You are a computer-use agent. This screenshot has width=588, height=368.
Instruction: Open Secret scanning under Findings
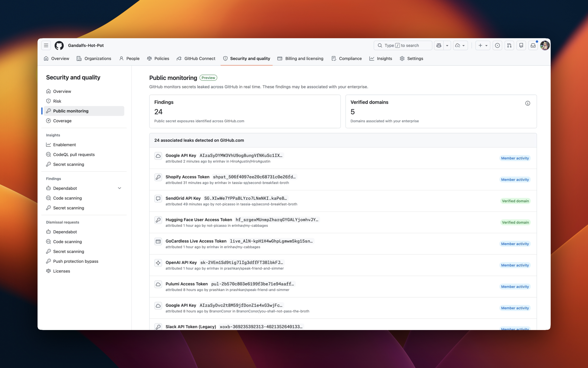pyautogui.click(x=84, y=208)
